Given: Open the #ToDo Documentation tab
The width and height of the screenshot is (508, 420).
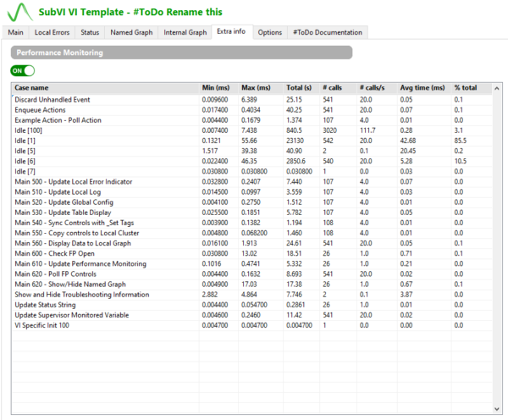Looking at the screenshot, I should (x=328, y=32).
